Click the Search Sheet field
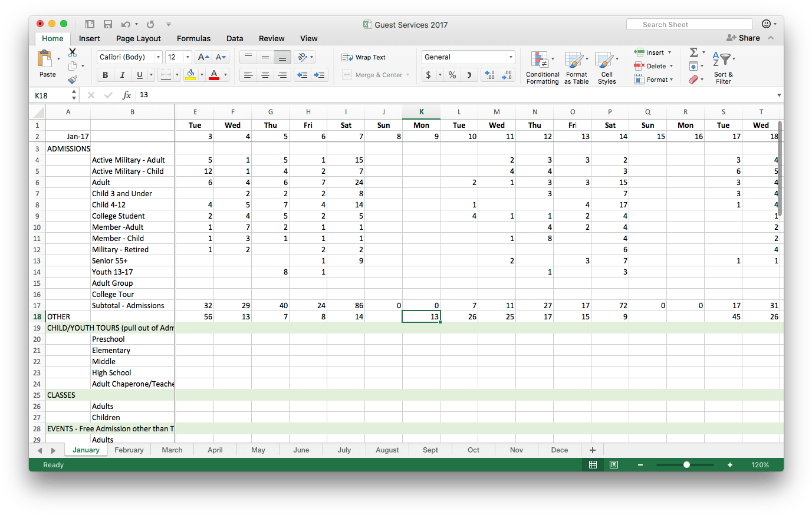 pos(689,24)
